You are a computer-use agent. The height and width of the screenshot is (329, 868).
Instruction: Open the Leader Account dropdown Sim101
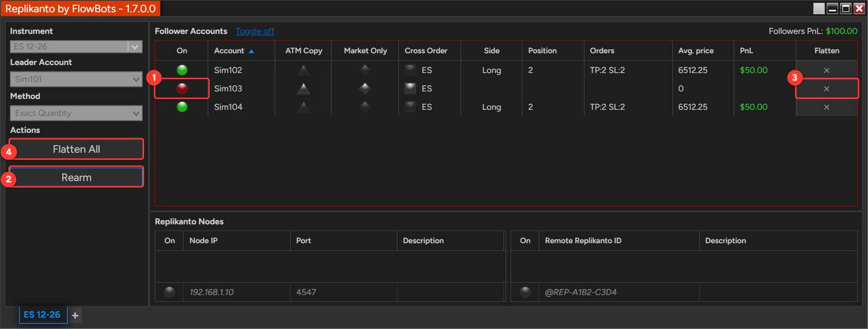(x=76, y=79)
